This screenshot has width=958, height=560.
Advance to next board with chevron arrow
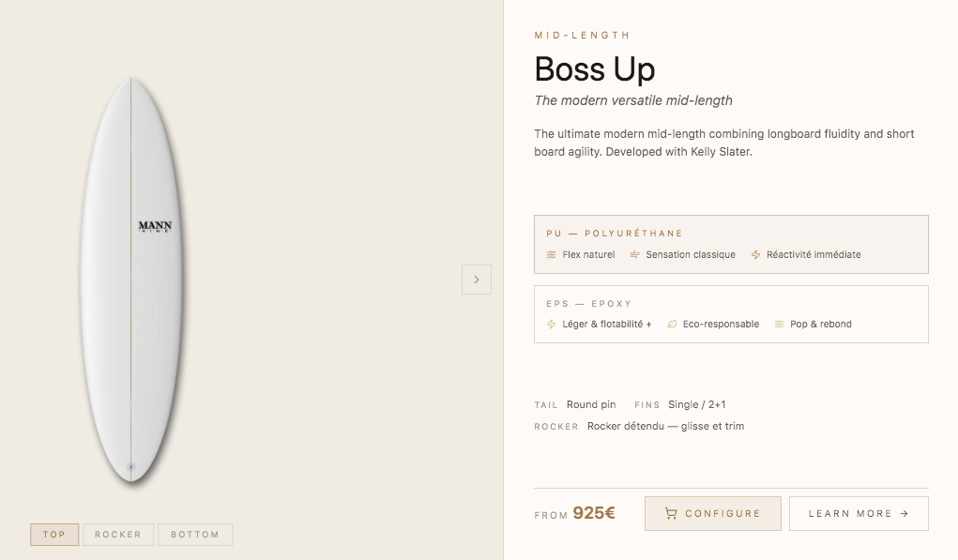coord(477,280)
